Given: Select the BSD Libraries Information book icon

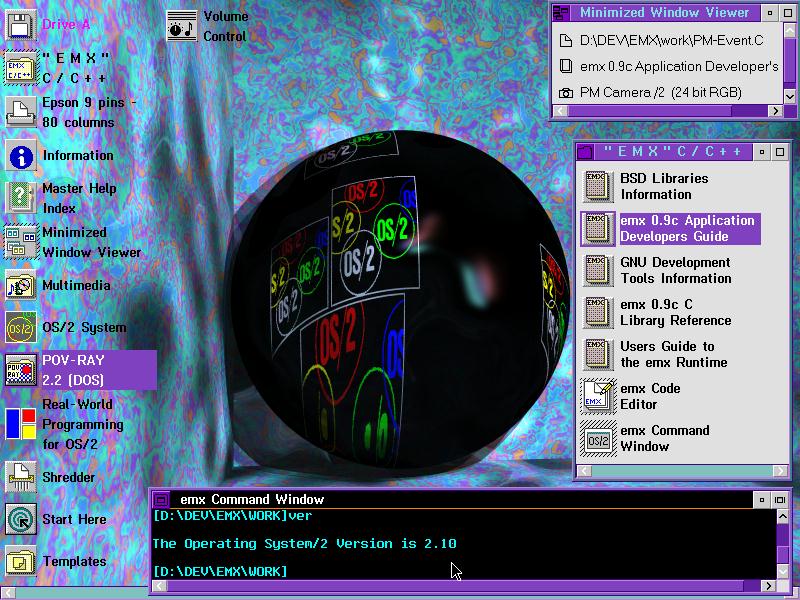Looking at the screenshot, I should pos(598,186).
